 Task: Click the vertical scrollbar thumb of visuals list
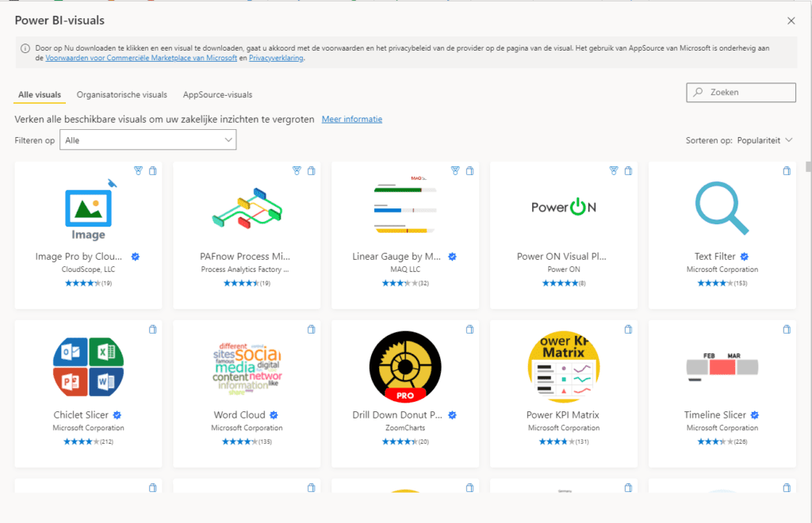click(808, 166)
